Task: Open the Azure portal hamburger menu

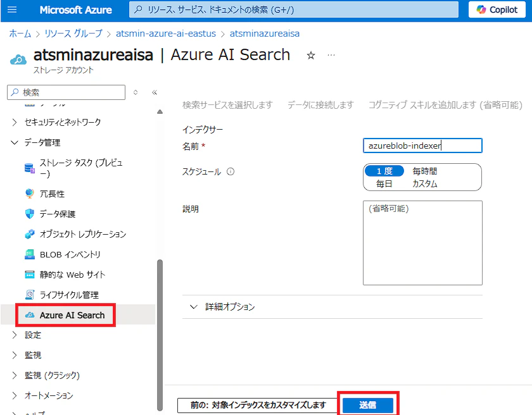Action: pyautogui.click(x=12, y=10)
